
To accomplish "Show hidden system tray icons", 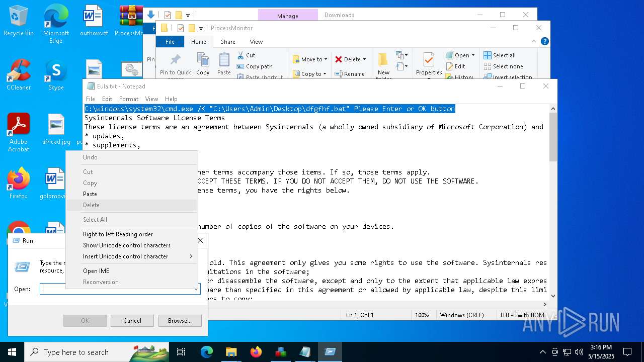I will (x=542, y=352).
